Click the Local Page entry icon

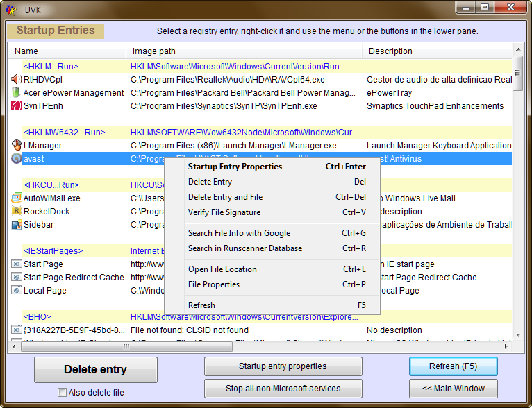pos(16,291)
